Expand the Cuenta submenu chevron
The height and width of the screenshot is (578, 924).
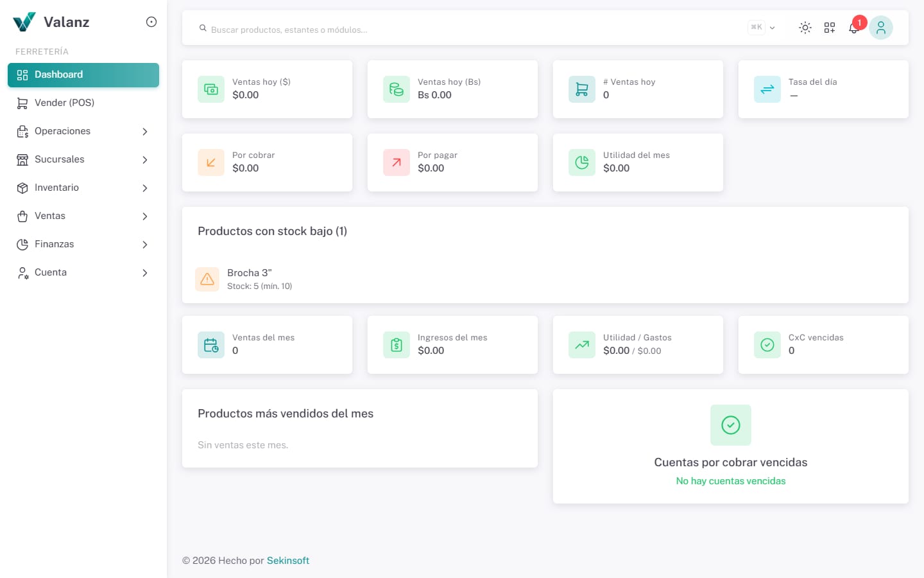145,273
